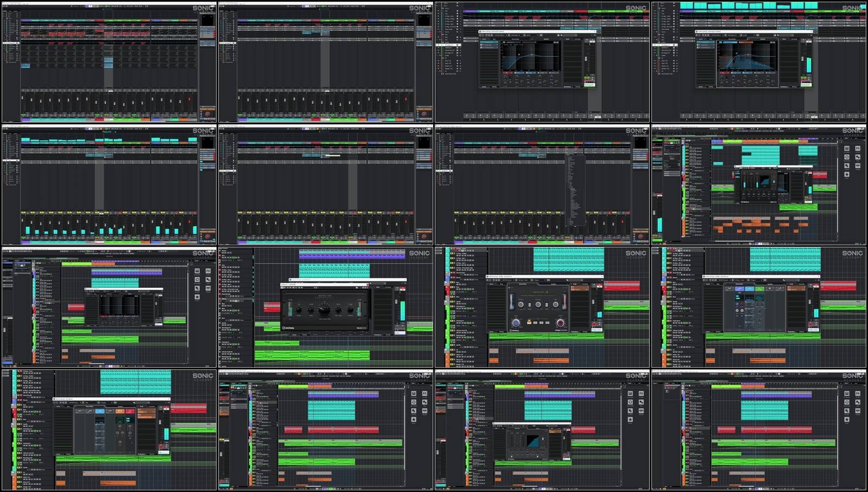This screenshot has height=492, width=868.
Task: Select green band tab in multiband plugin
Action: (x=759, y=289)
